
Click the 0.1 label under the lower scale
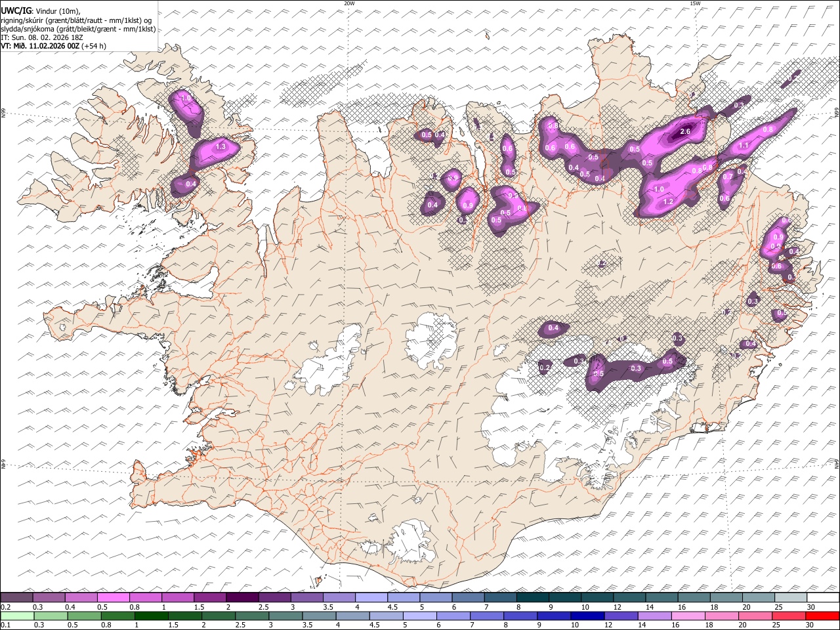(5, 625)
